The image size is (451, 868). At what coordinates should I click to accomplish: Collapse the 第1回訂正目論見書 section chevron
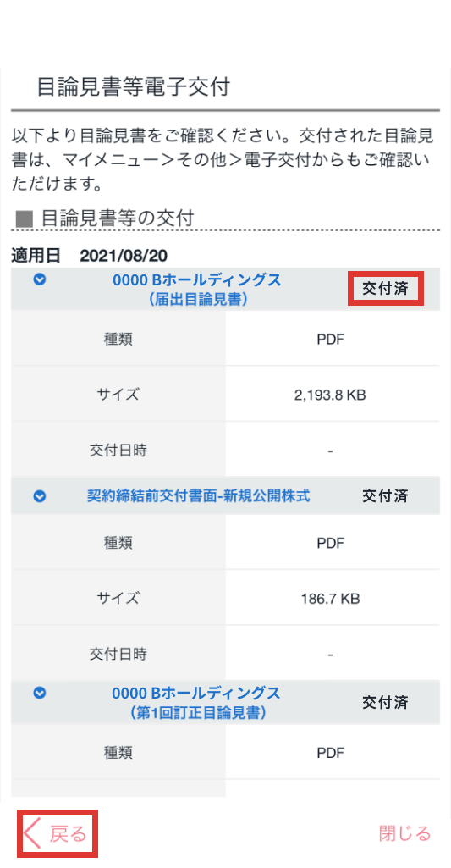pyautogui.click(x=39, y=693)
